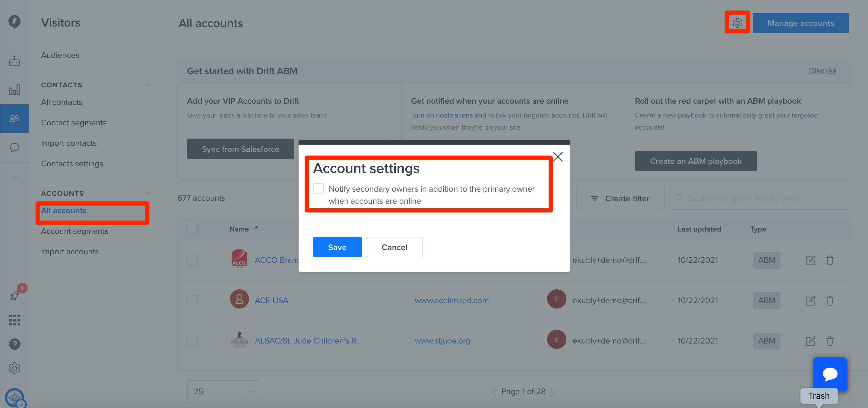Open the Playbooks bot icon in sidebar
Image resolution: width=868 pixels, height=408 pixels.
14,61
